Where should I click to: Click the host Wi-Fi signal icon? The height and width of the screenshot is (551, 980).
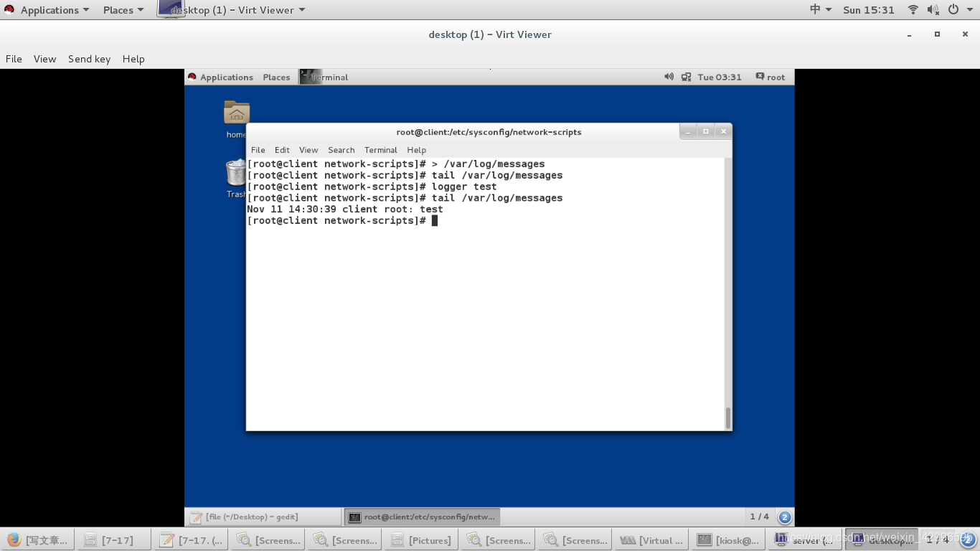913,10
